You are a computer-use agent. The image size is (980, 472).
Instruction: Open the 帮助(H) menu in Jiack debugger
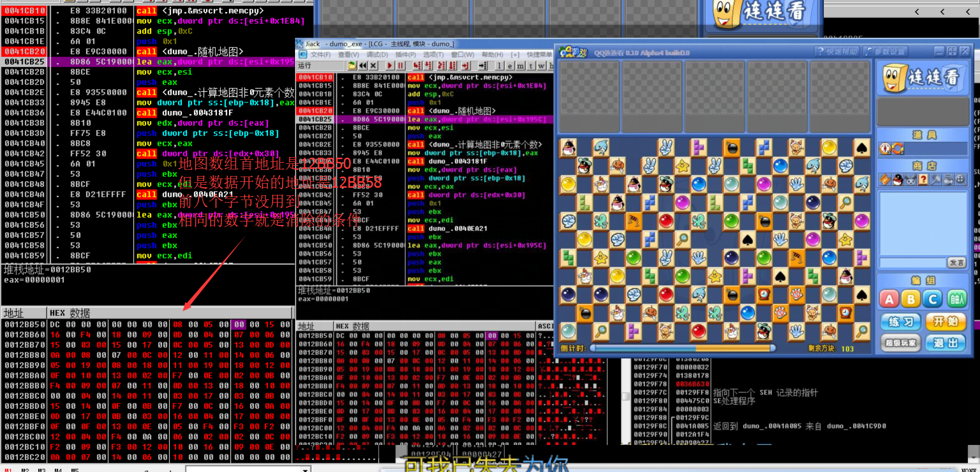pyautogui.click(x=492, y=55)
